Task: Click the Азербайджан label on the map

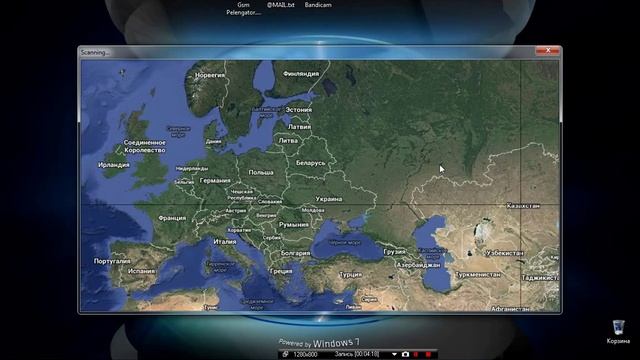Action: [418, 265]
